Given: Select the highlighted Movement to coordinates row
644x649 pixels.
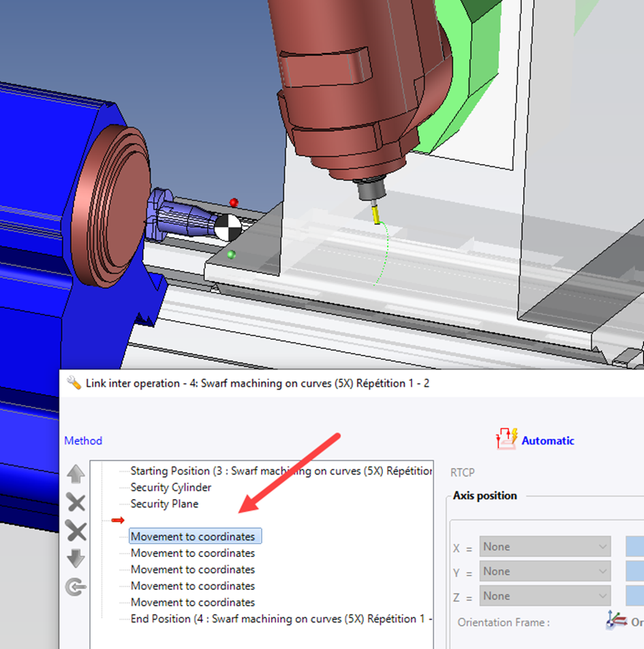Looking at the screenshot, I should [195, 536].
